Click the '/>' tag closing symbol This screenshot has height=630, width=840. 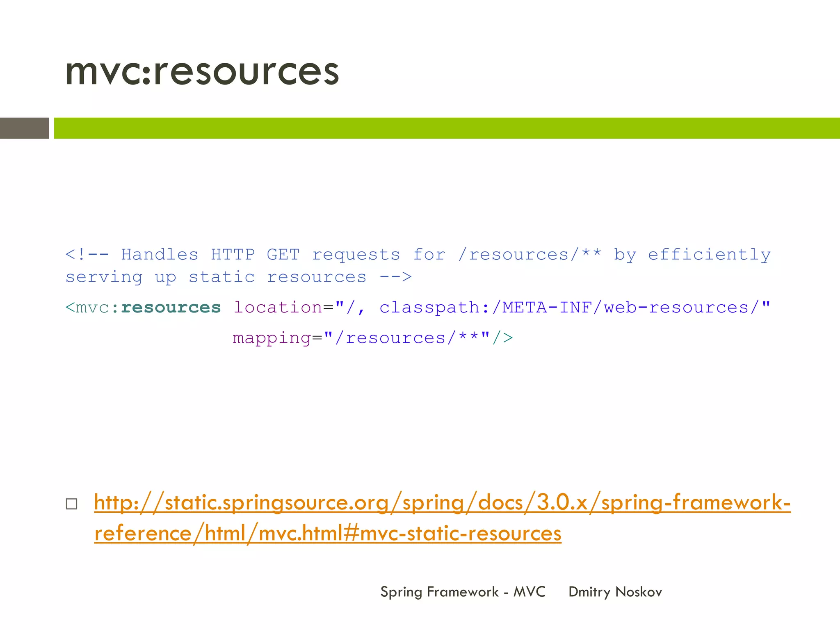point(503,338)
